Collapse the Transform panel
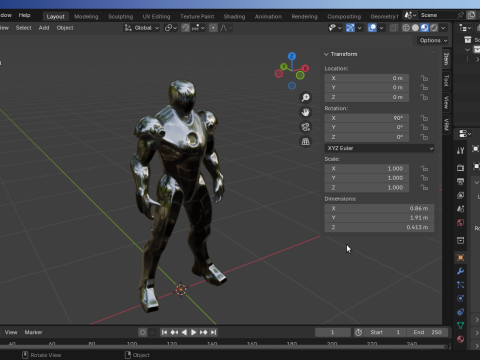 [326, 54]
